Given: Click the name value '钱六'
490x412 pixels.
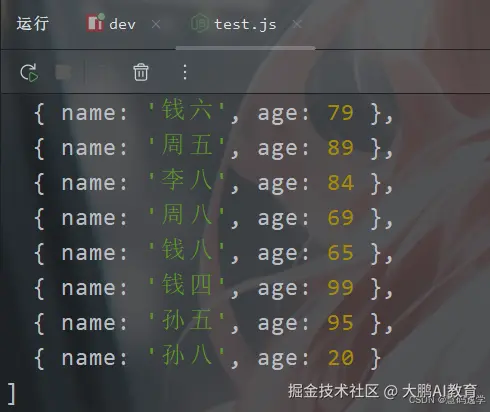Looking at the screenshot, I should tap(187, 110).
